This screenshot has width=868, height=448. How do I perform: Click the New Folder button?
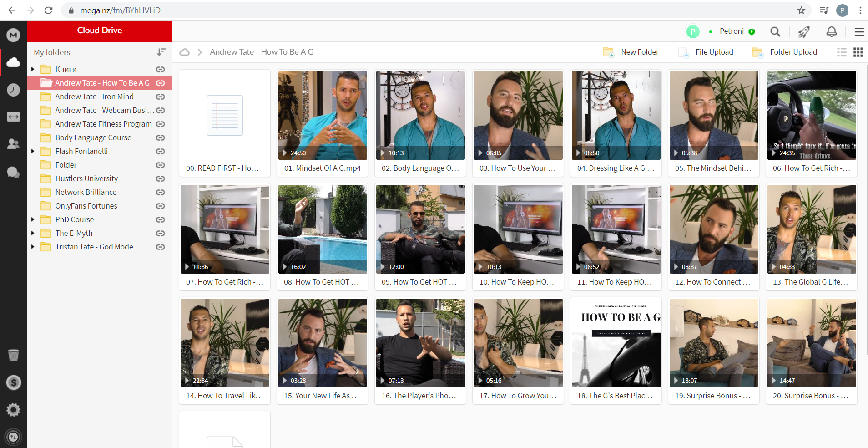coord(631,52)
